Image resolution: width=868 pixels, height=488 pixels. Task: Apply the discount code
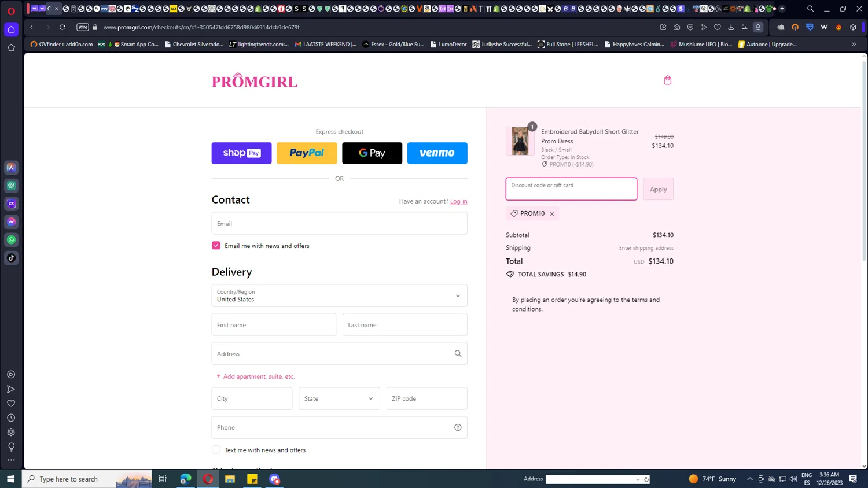[658, 189]
